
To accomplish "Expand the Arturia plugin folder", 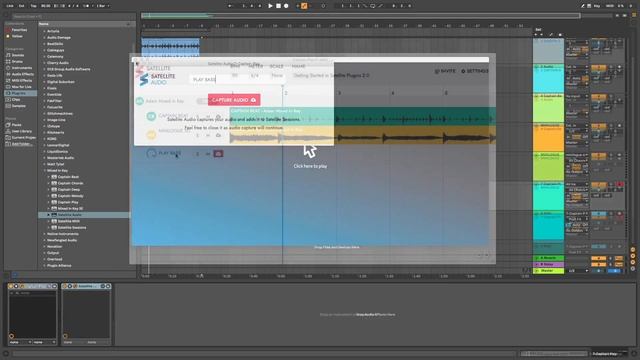I will [44, 31].
